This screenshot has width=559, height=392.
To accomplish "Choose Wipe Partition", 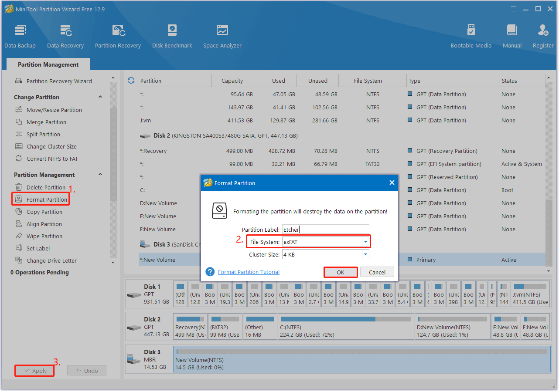I will tap(39, 236).
